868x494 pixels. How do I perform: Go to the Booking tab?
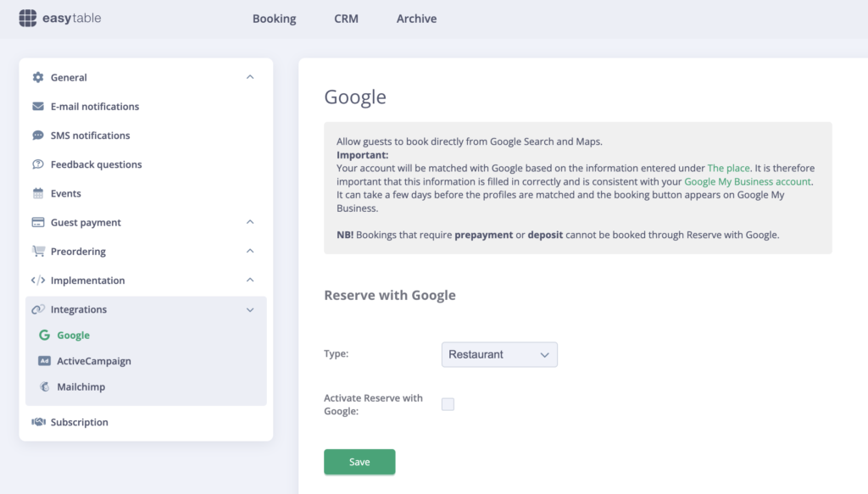pos(274,18)
